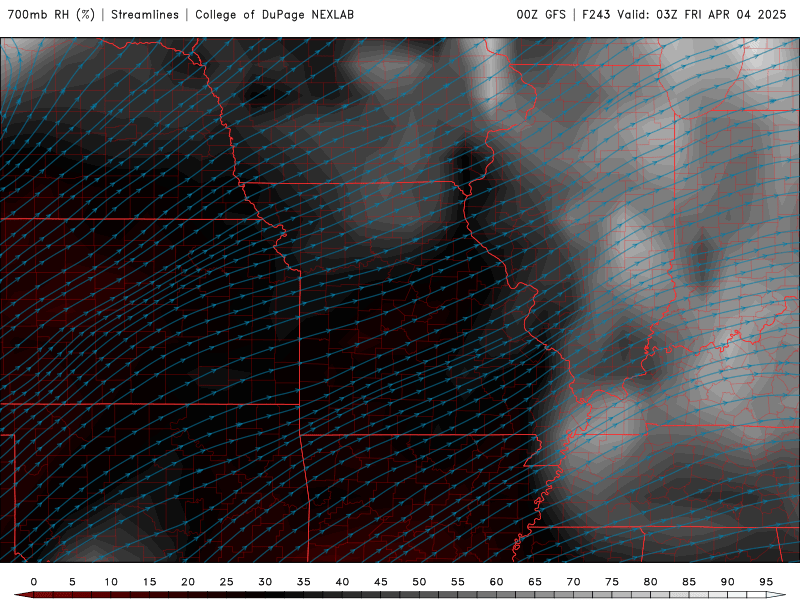Click the "10" label on humidity scale
800x600 pixels.
pyautogui.click(x=111, y=582)
